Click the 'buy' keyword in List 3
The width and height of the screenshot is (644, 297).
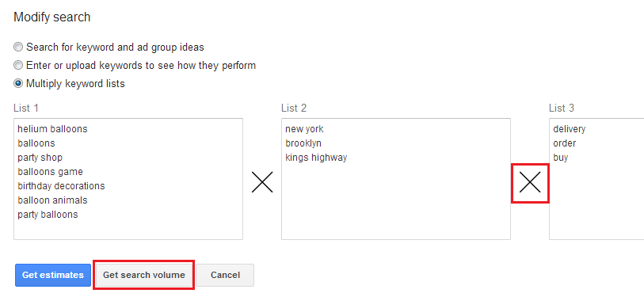point(561,158)
